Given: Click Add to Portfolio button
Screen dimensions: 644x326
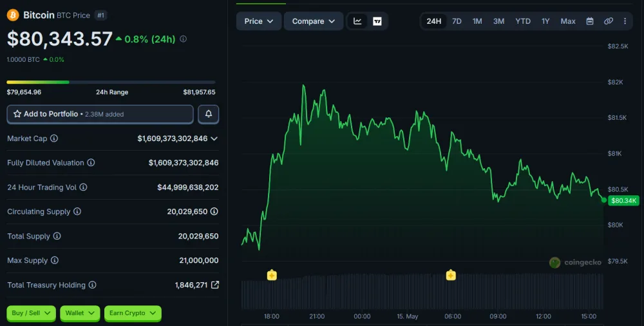Looking at the screenshot, I should (x=100, y=114).
